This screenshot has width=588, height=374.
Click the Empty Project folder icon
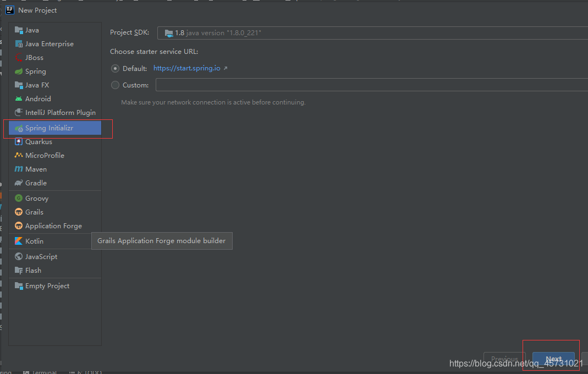click(x=19, y=286)
